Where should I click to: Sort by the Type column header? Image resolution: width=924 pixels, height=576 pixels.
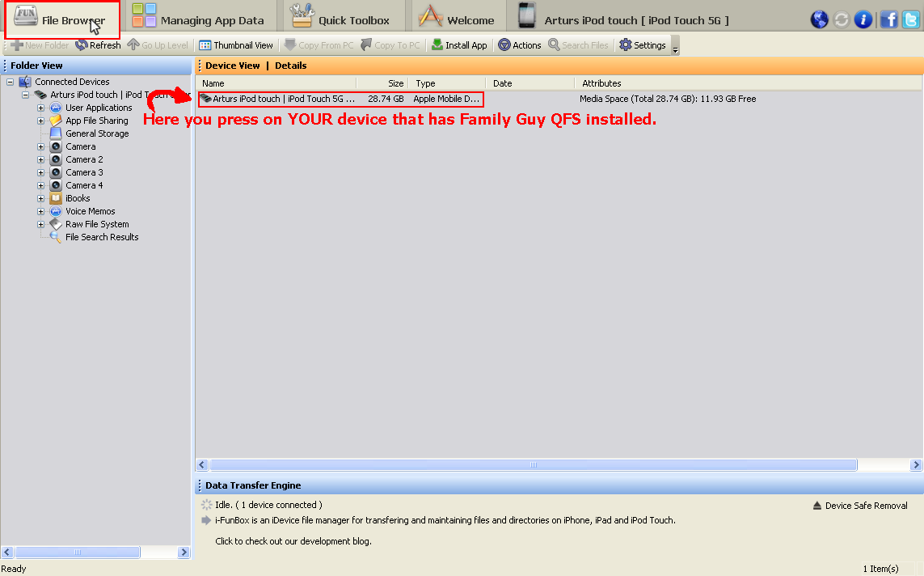click(447, 83)
